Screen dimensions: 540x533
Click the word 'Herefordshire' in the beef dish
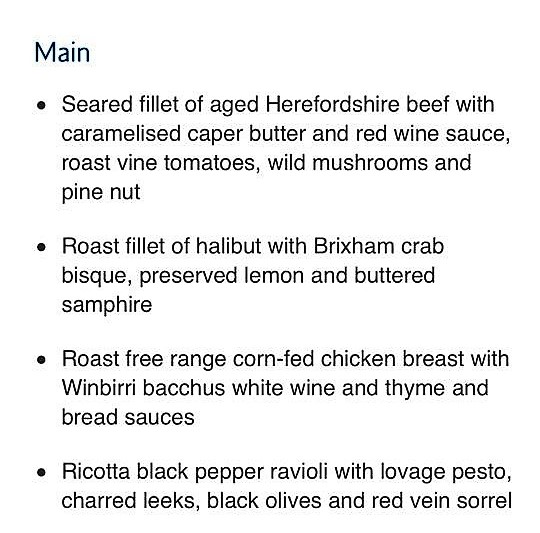coord(332,104)
